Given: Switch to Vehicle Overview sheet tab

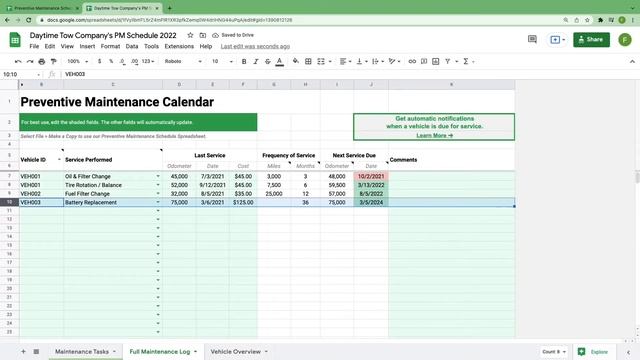Looking at the screenshot, I should click(x=239, y=351).
